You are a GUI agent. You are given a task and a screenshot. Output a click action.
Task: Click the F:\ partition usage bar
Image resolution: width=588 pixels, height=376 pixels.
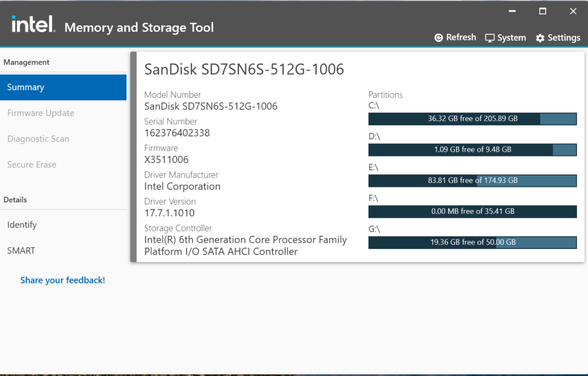473,212
